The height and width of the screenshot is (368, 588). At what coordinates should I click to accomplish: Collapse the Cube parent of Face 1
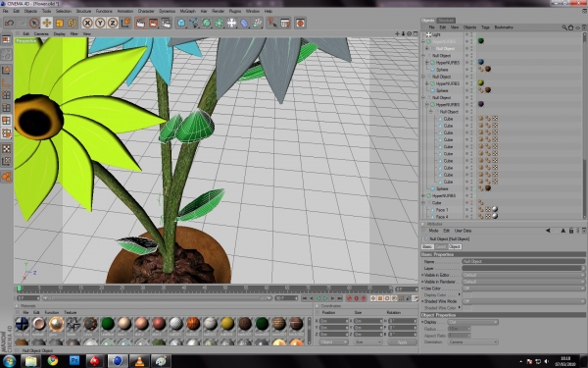point(423,203)
